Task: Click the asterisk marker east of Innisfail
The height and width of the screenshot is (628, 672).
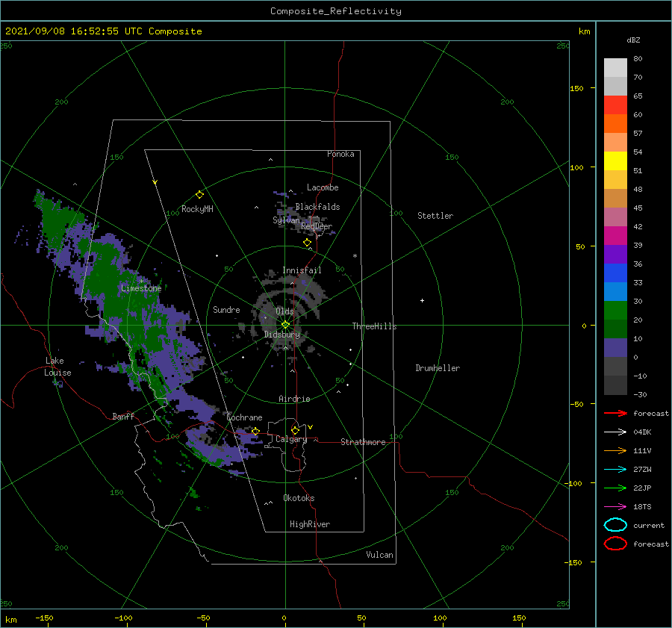Action: point(355,256)
